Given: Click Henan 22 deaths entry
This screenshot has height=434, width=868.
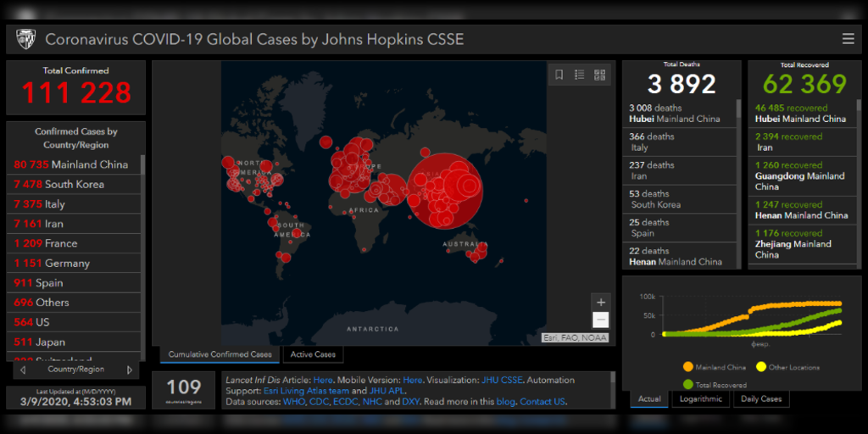Looking at the screenshot, I should click(680, 256).
